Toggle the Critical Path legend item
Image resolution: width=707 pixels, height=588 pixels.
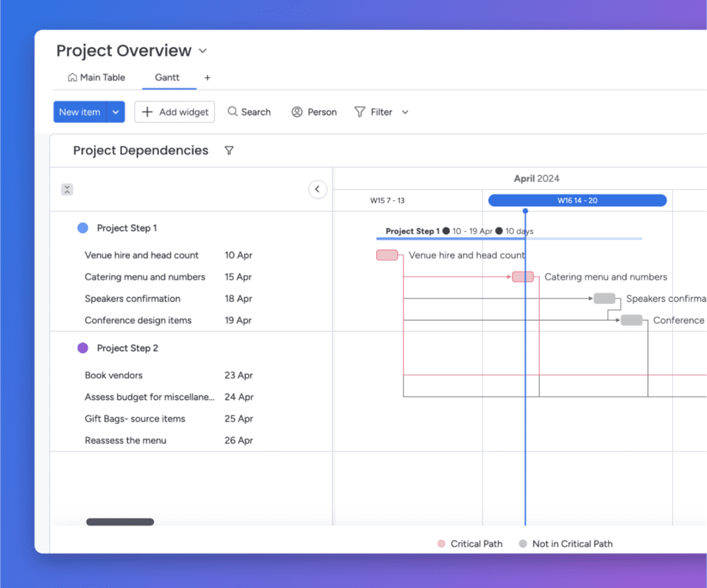[x=470, y=544]
